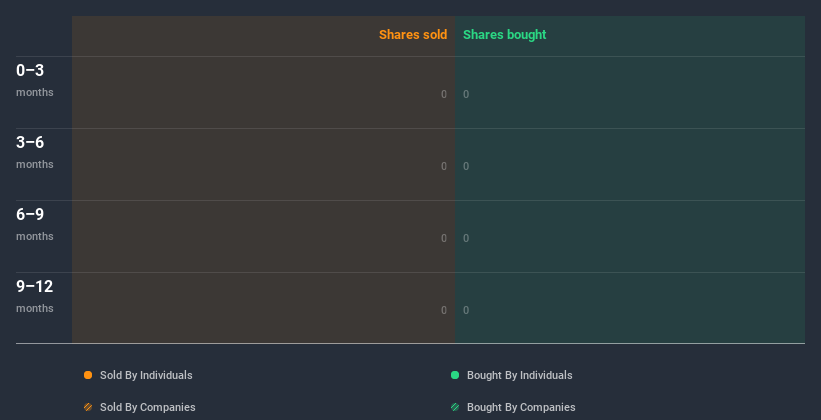Click the green Bought By Individuals legend dot
The height and width of the screenshot is (420, 821).
coord(455,375)
